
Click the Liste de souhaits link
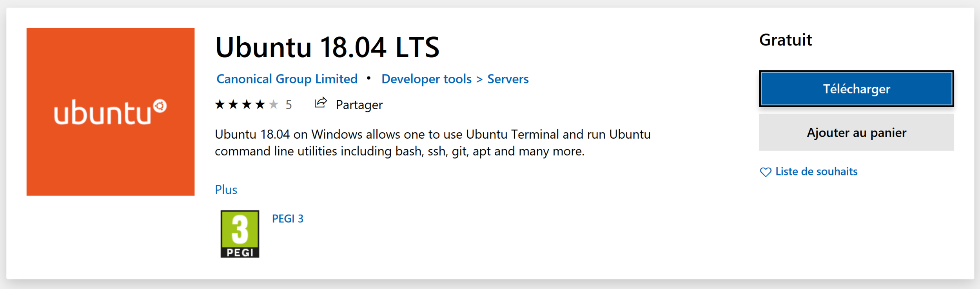click(x=817, y=172)
